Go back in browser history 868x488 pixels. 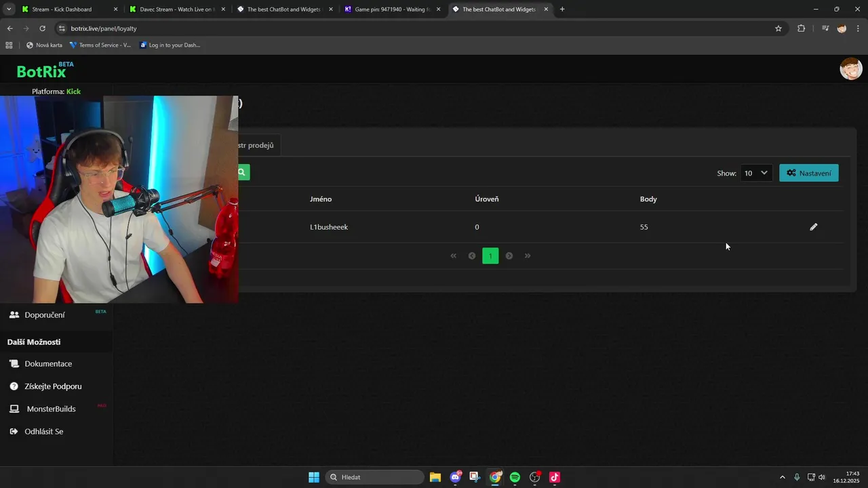click(x=9, y=28)
